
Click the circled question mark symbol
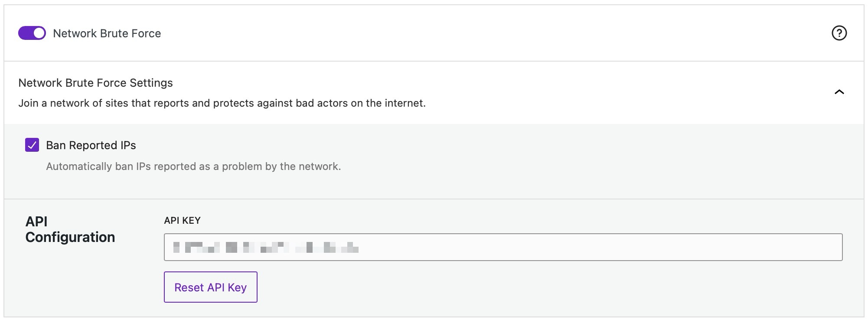[839, 33]
